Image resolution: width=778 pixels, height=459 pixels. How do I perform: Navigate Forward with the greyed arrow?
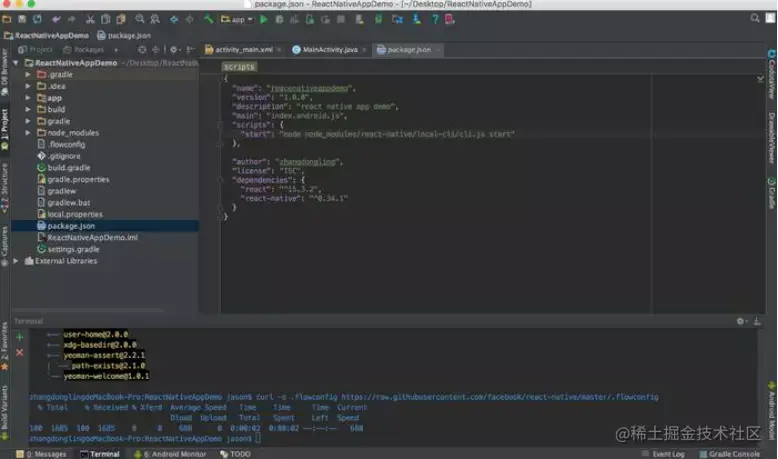[x=189, y=19]
